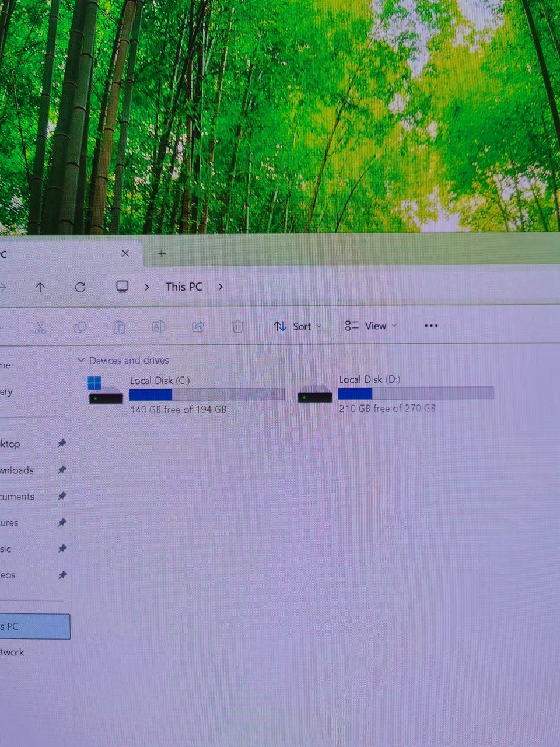Click This PC in the address bar
This screenshot has height=747, width=560.
point(184,287)
